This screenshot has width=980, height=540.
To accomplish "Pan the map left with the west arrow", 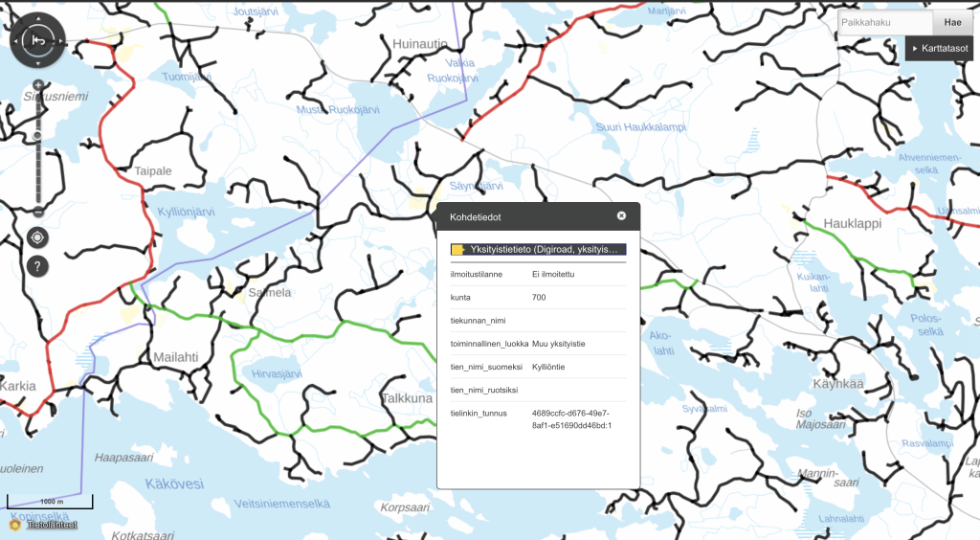I will point(15,40).
